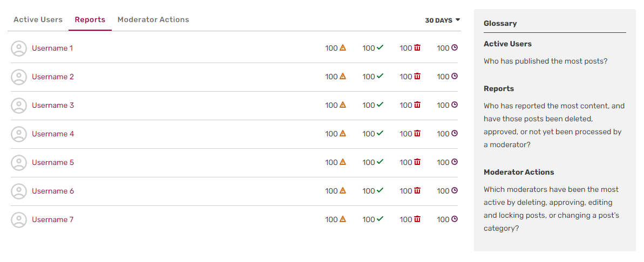Click the warning icon in Username 1 row
644x262 pixels.
(x=343, y=48)
